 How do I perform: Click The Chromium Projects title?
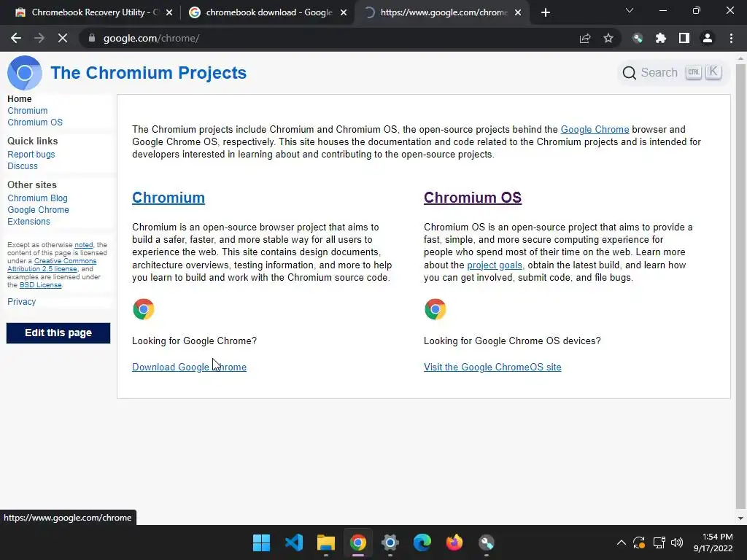(149, 73)
